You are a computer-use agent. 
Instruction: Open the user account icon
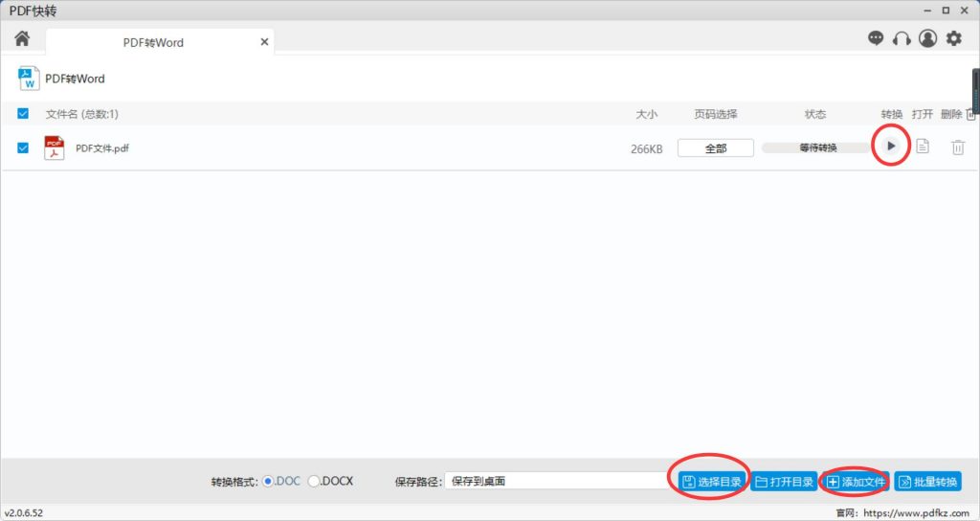tap(927, 38)
